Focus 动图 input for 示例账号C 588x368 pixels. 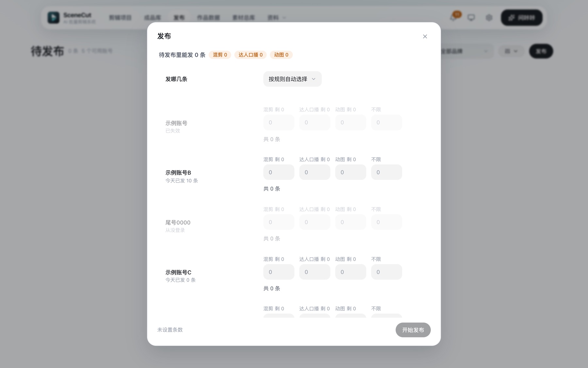point(351,272)
